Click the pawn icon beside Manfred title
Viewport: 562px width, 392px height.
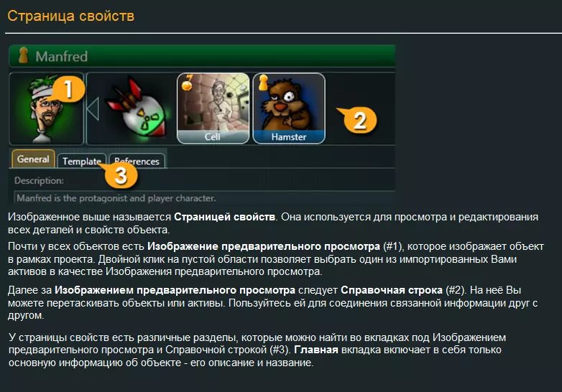coord(23,55)
